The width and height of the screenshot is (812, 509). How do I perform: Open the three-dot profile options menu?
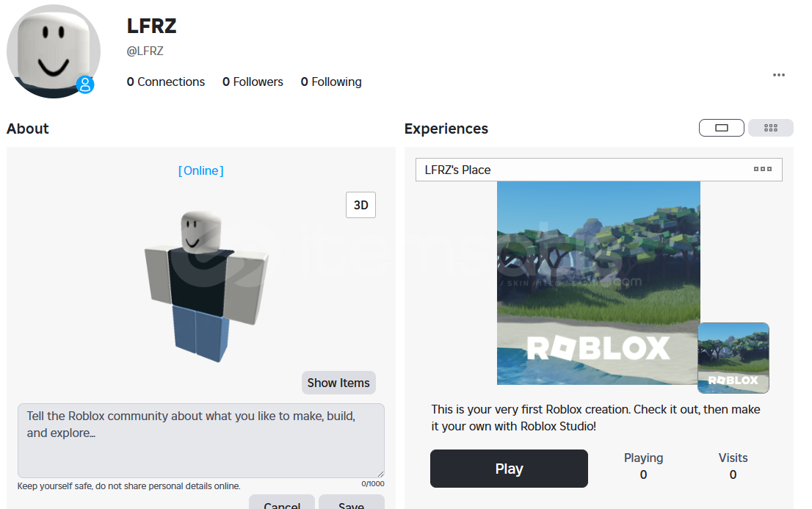pyautogui.click(x=779, y=75)
